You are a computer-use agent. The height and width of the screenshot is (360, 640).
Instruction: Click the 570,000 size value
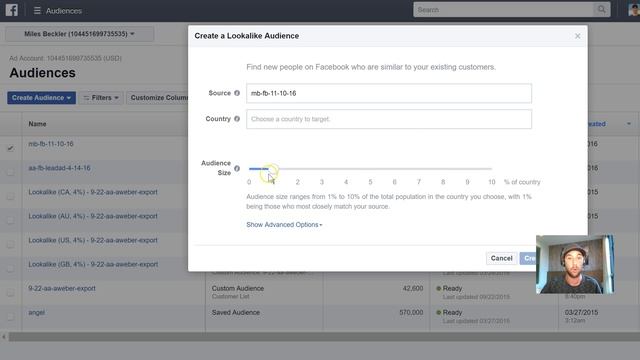[411, 312]
